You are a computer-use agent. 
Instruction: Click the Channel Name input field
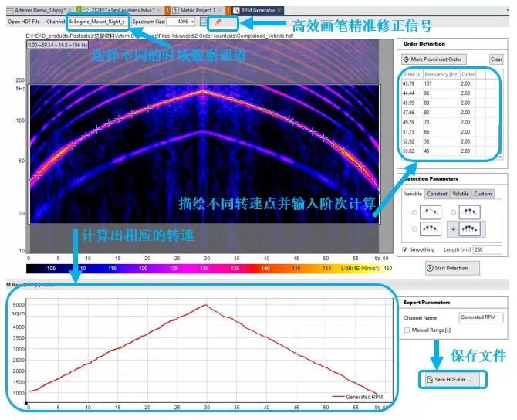[478, 317]
